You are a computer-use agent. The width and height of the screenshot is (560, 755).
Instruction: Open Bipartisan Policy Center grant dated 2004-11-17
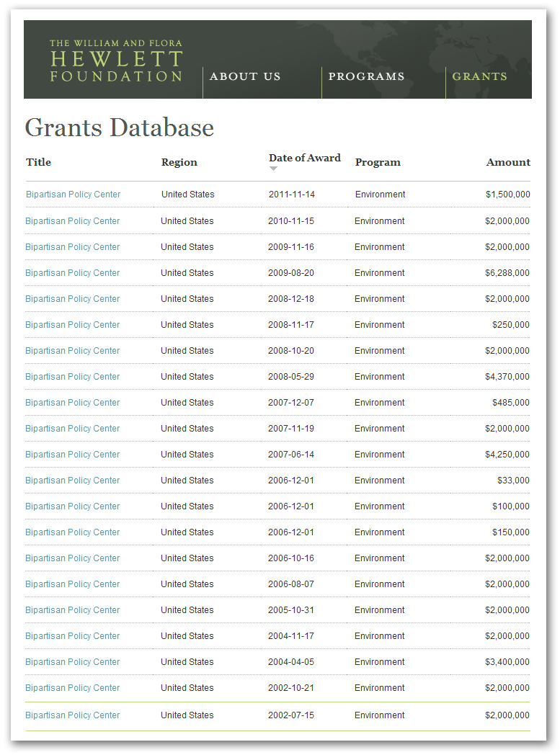pos(72,637)
